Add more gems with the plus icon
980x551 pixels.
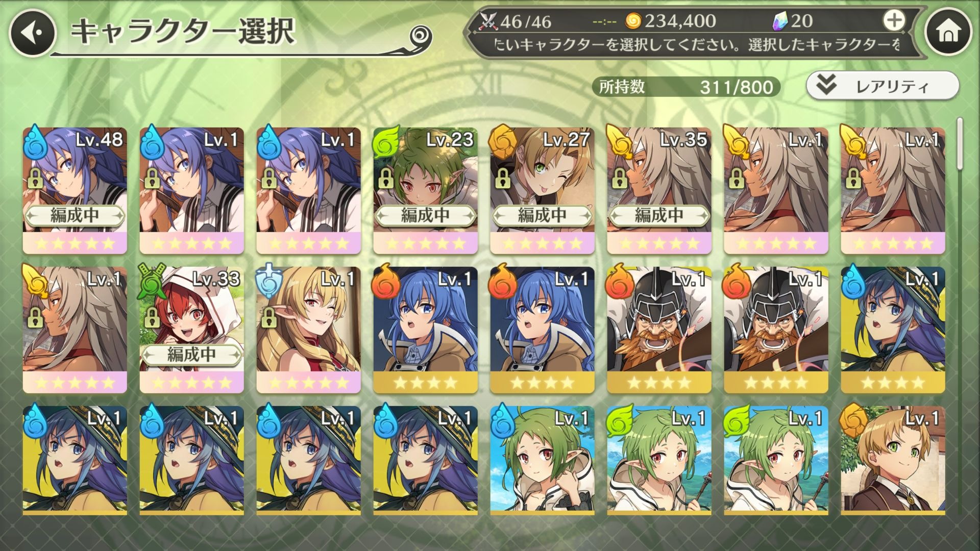(x=894, y=21)
